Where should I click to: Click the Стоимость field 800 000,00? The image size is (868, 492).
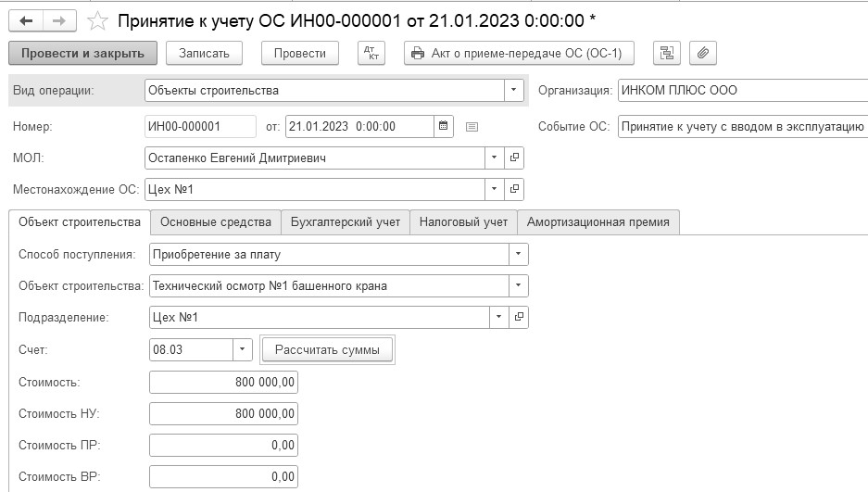click(x=223, y=382)
